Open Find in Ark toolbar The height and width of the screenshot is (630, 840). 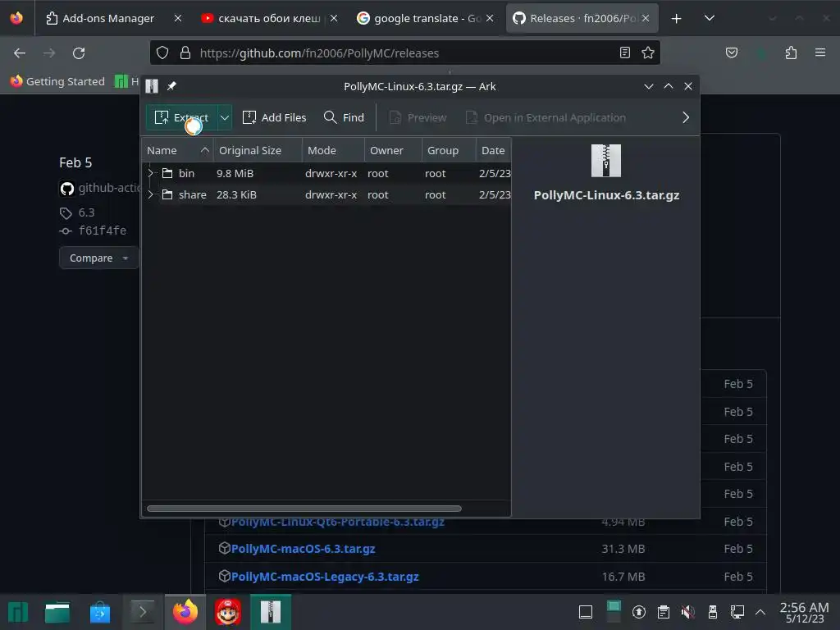tap(344, 117)
